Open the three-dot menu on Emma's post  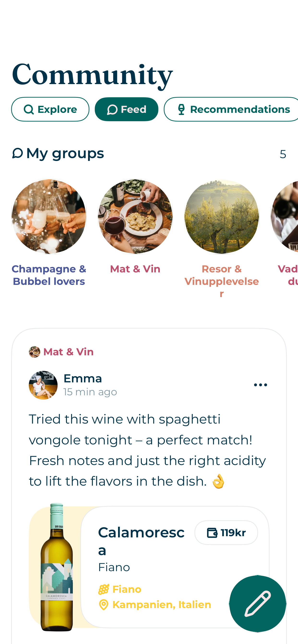coord(260,385)
